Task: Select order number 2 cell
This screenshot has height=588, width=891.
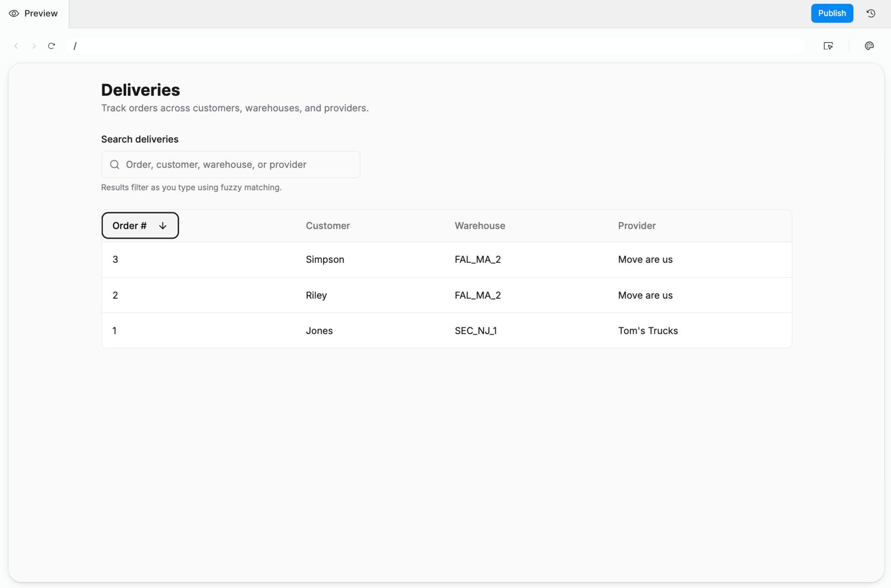Action: tap(115, 295)
